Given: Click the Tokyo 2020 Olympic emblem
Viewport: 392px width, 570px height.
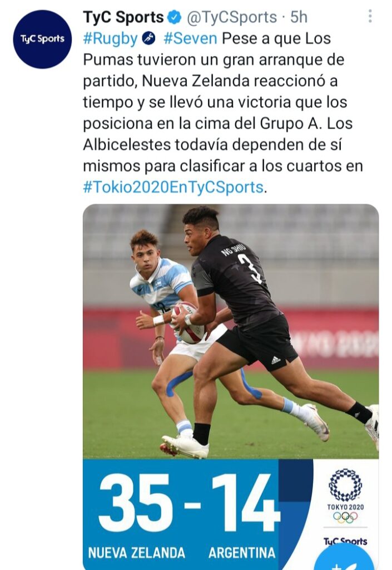Looking at the screenshot, I should click(x=345, y=496).
